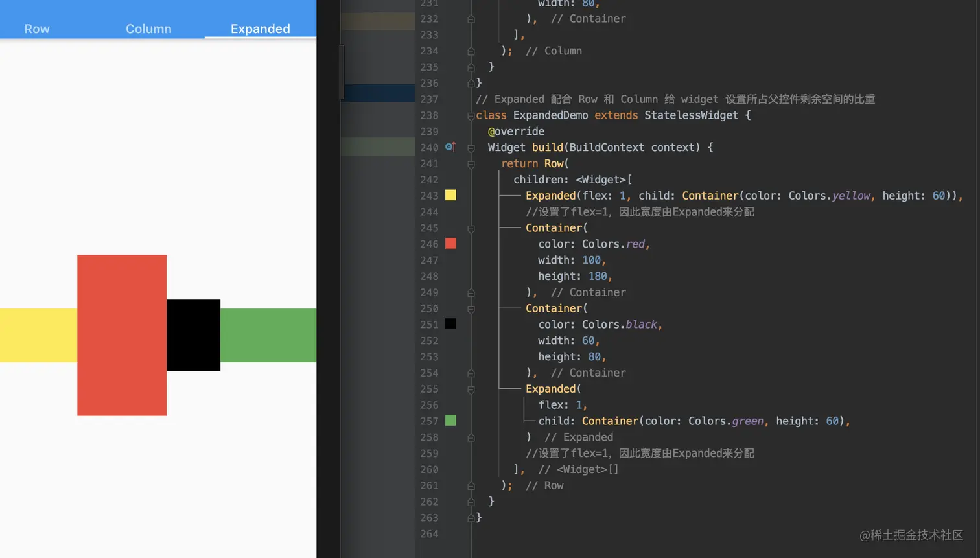This screenshot has width=980, height=558.
Task: Click Colors.green on line 257
Action: (x=726, y=421)
